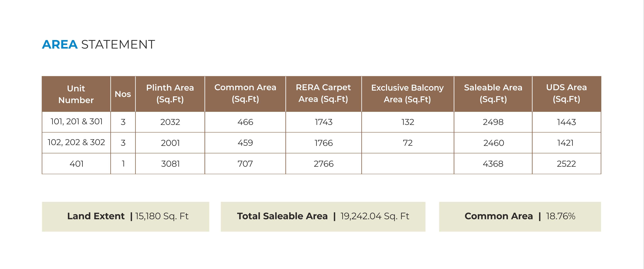The image size is (644, 269).
Task: Select the Unit Number column header
Action: coord(76,94)
